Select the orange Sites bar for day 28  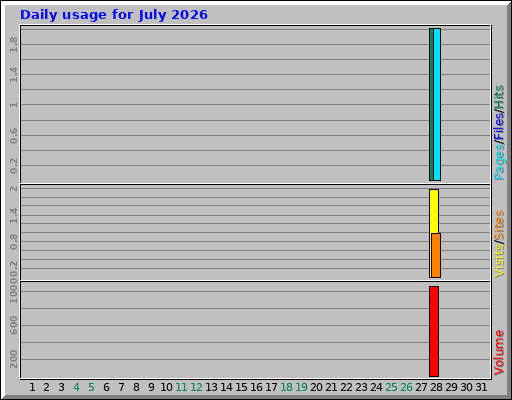[x=436, y=255]
